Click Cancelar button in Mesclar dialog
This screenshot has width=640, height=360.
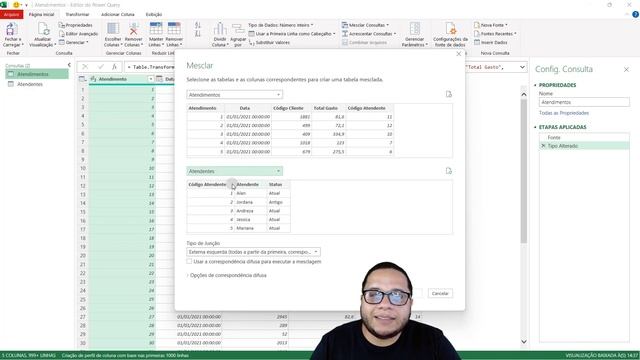440,293
